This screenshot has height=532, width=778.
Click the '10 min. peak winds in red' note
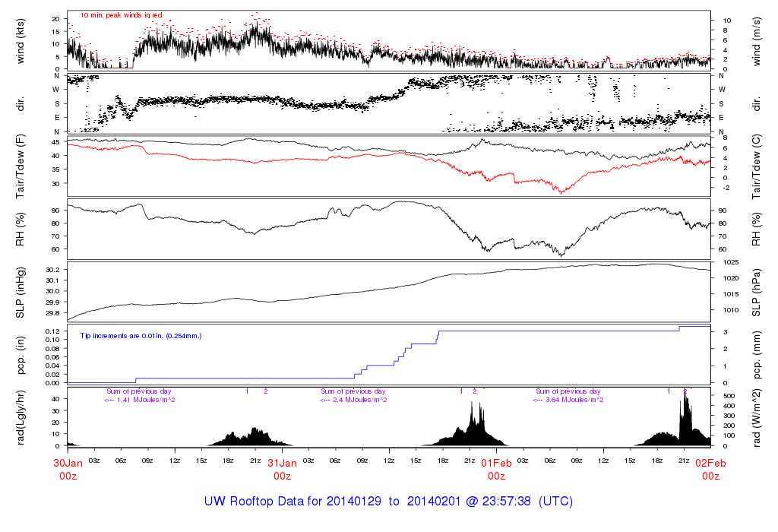pos(121,15)
